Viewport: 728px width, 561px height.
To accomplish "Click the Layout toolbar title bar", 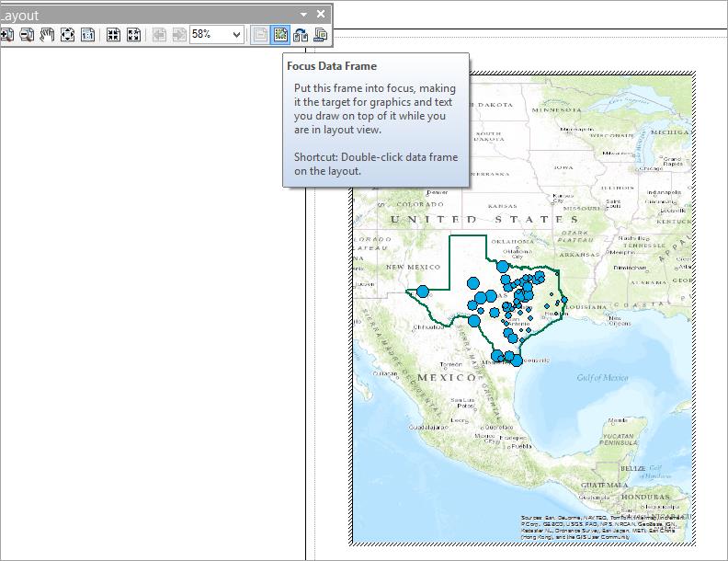I will 138,15.
